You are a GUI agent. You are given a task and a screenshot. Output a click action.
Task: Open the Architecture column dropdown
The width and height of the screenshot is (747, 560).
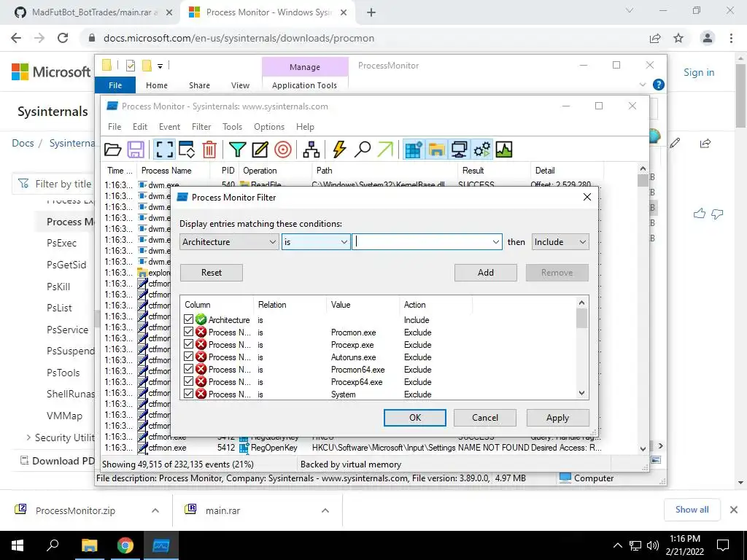coord(229,242)
